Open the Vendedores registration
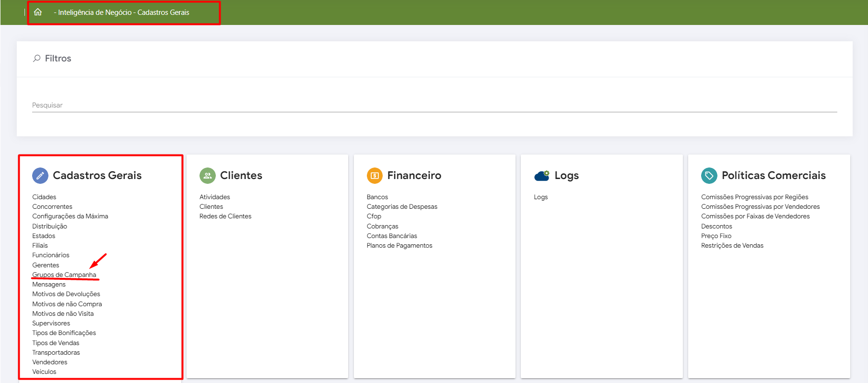The image size is (868, 383). point(50,362)
